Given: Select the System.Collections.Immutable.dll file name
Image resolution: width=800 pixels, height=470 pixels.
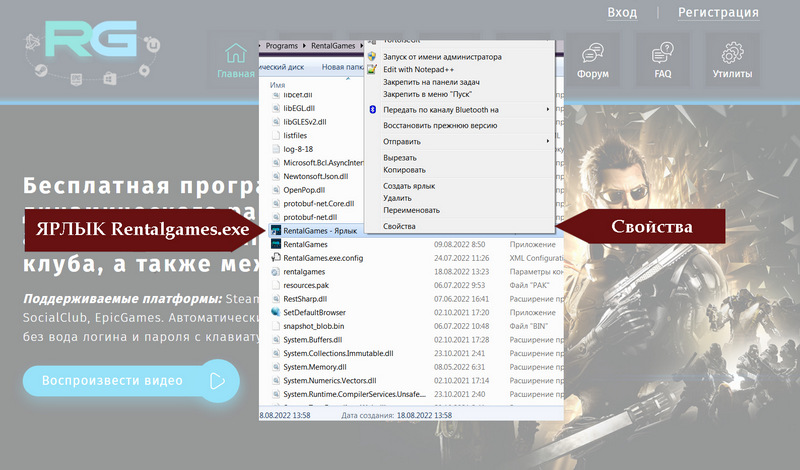Looking at the screenshot, I should click(x=338, y=353).
